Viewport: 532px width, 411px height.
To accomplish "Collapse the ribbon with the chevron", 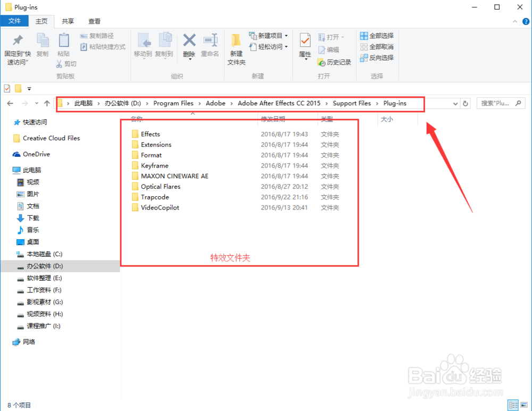I will click(x=514, y=22).
